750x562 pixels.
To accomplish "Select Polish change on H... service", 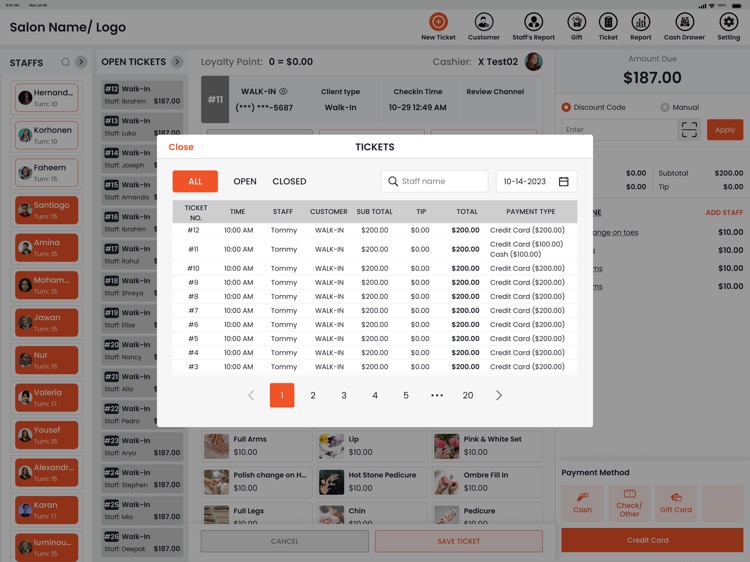I will [257, 482].
